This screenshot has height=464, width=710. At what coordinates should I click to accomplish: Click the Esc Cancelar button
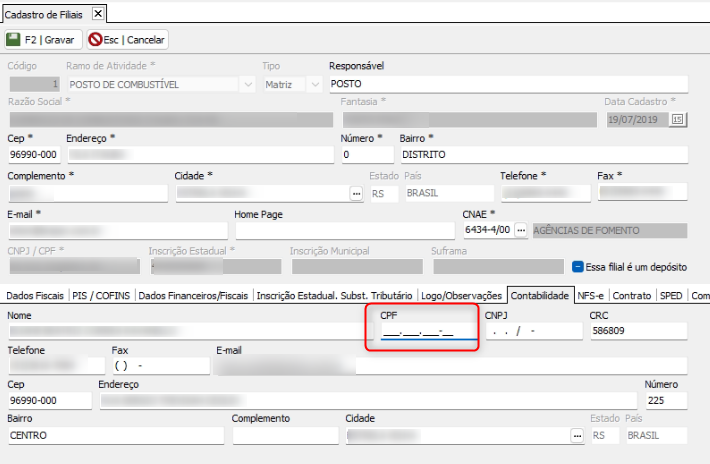pyautogui.click(x=128, y=40)
